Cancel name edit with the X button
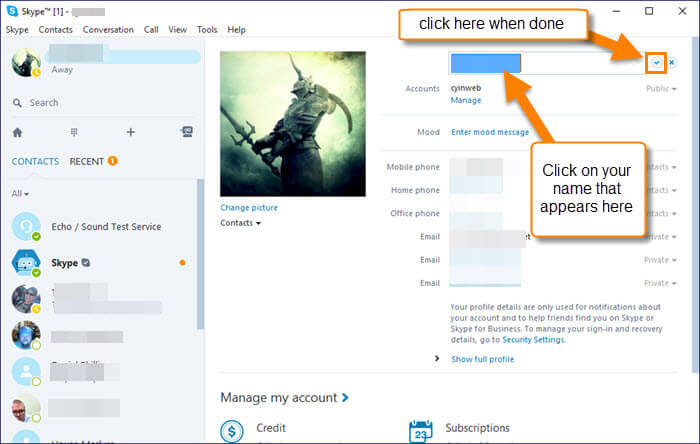The height and width of the screenshot is (444, 700). pos(672,63)
